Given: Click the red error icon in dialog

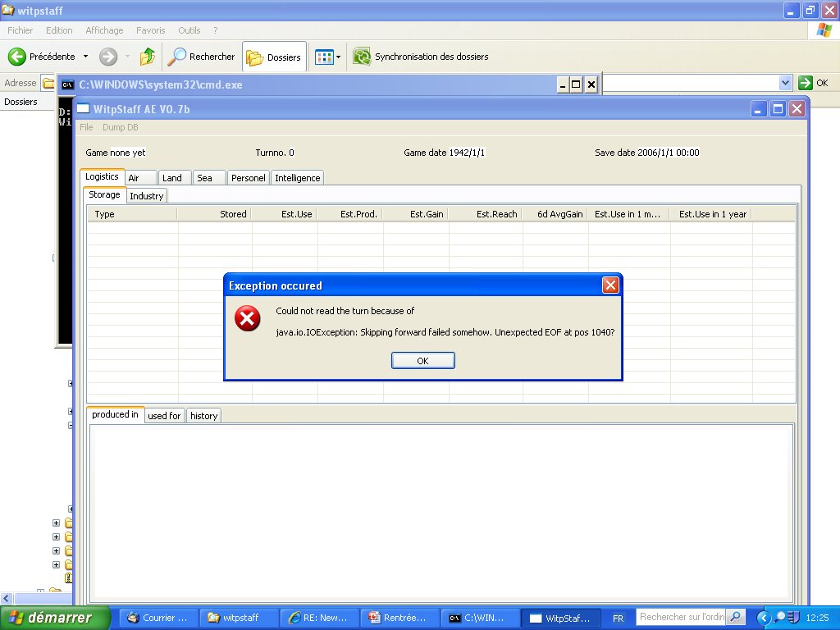Looking at the screenshot, I should (248, 319).
